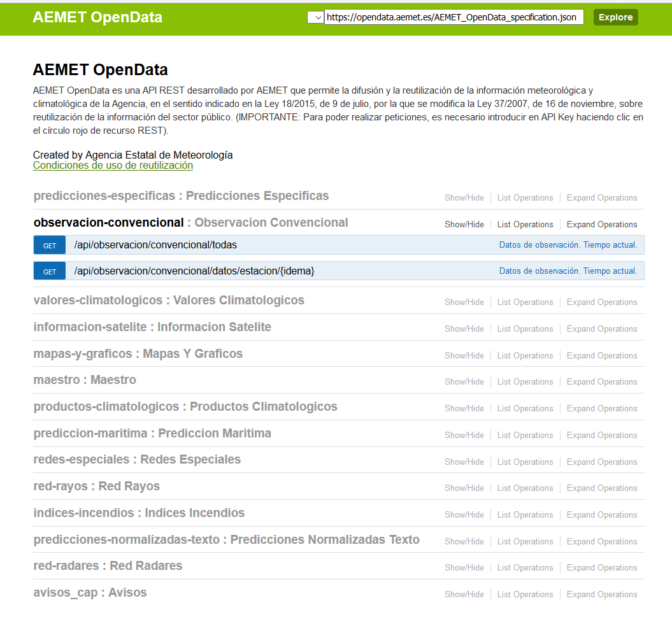Click Expand Operations for predicciones-especificas

pyautogui.click(x=602, y=197)
